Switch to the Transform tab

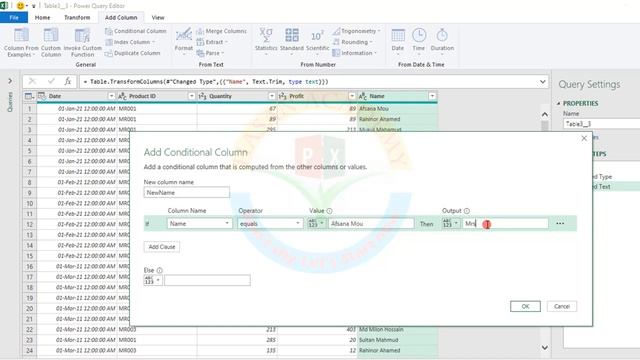(x=77, y=18)
